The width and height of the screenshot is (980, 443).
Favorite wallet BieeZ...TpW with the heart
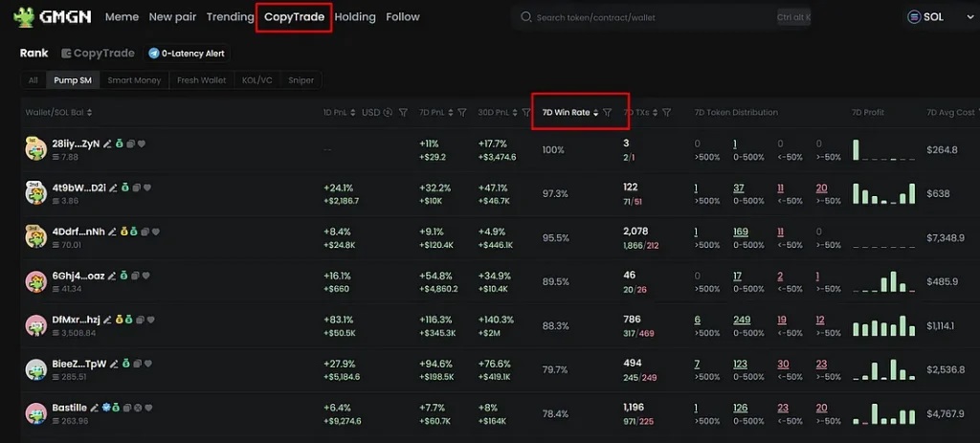click(148, 364)
